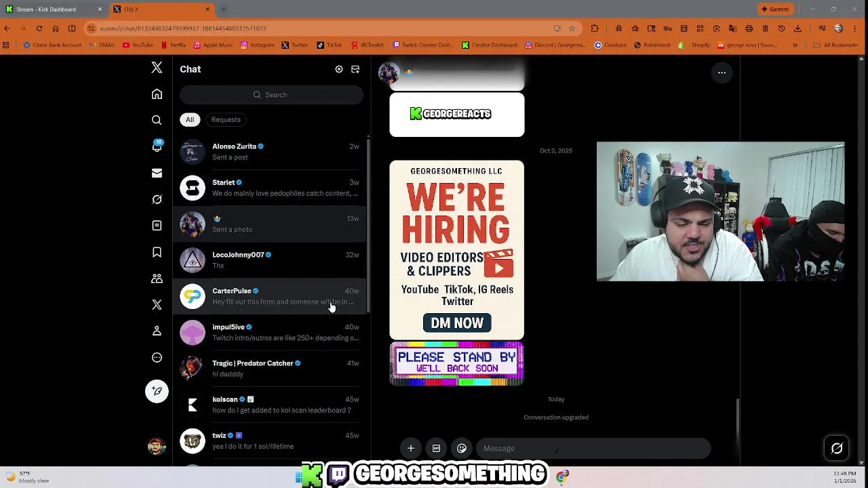Open the Coinbase bookmark
Image resolution: width=868 pixels, height=488 pixels.
(610, 45)
